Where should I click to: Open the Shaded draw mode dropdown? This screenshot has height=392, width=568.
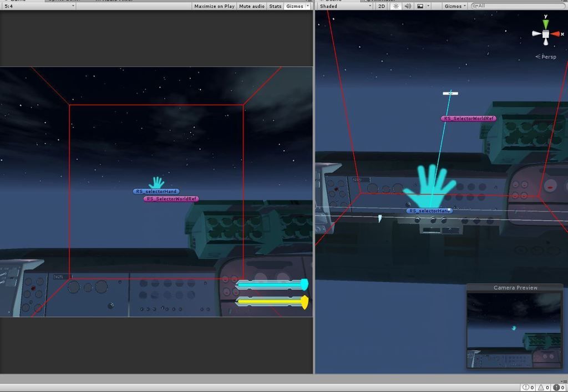(346, 6)
